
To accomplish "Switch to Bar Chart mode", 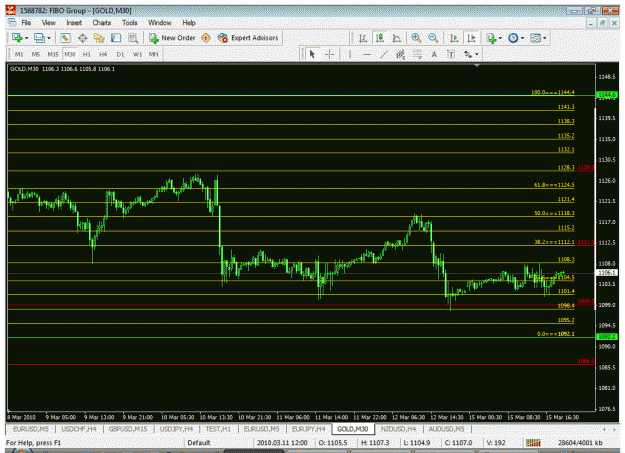I will click(x=363, y=38).
